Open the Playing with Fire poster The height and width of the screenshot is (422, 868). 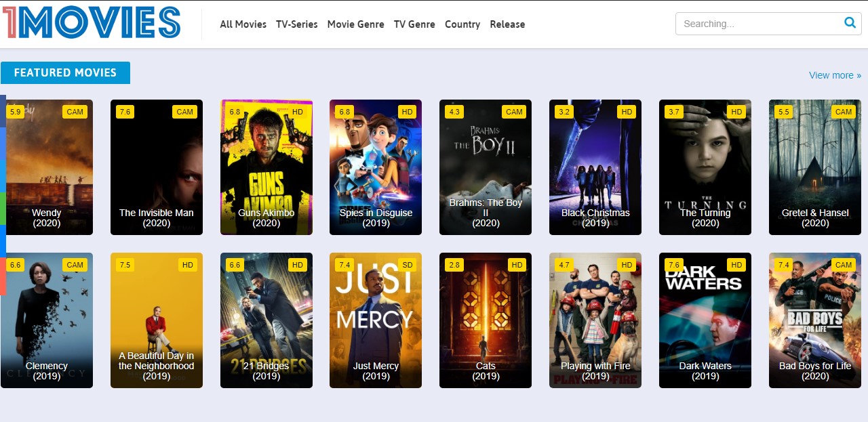pos(595,320)
